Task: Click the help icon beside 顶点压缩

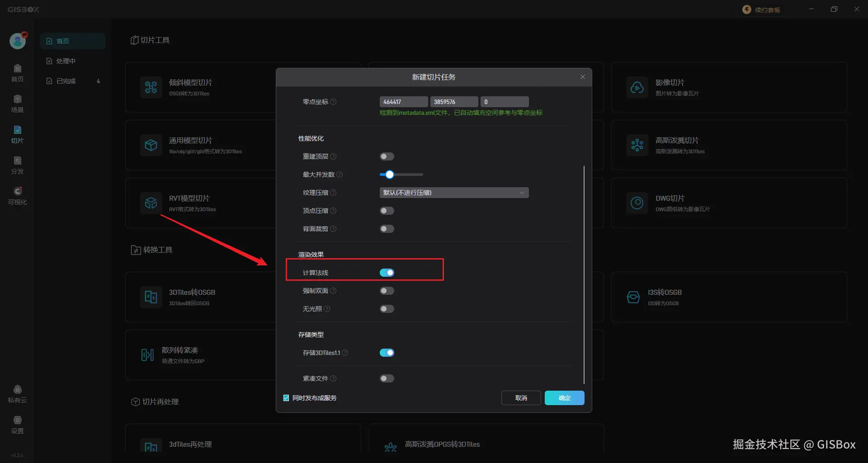Action: pos(333,211)
